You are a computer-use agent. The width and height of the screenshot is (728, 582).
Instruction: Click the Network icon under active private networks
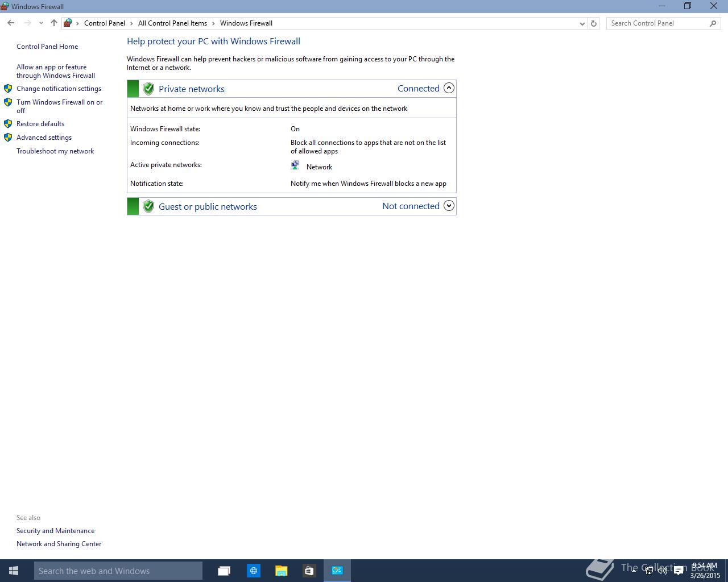point(295,165)
